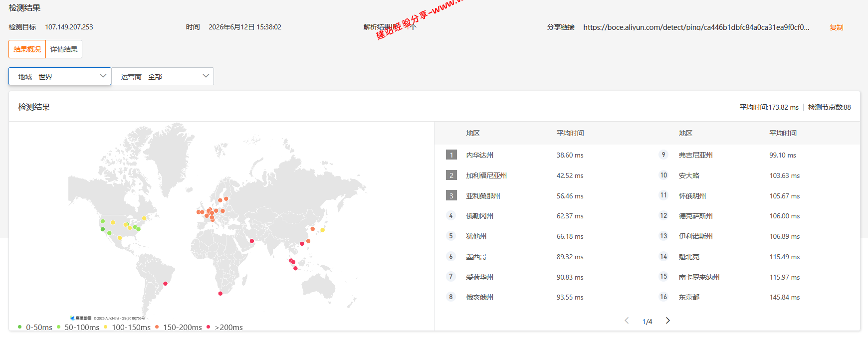Click the left 地区 column header
This screenshot has width=868, height=337.
[473, 133]
